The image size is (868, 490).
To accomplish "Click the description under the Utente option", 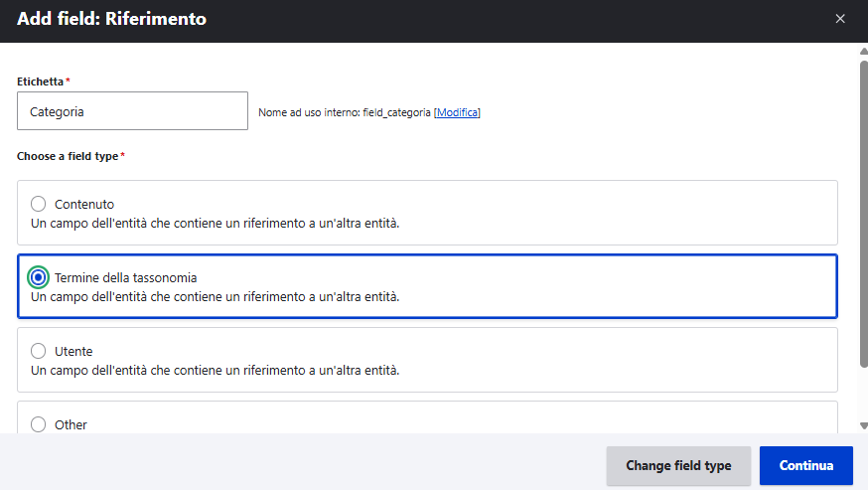I will pyautogui.click(x=215, y=370).
